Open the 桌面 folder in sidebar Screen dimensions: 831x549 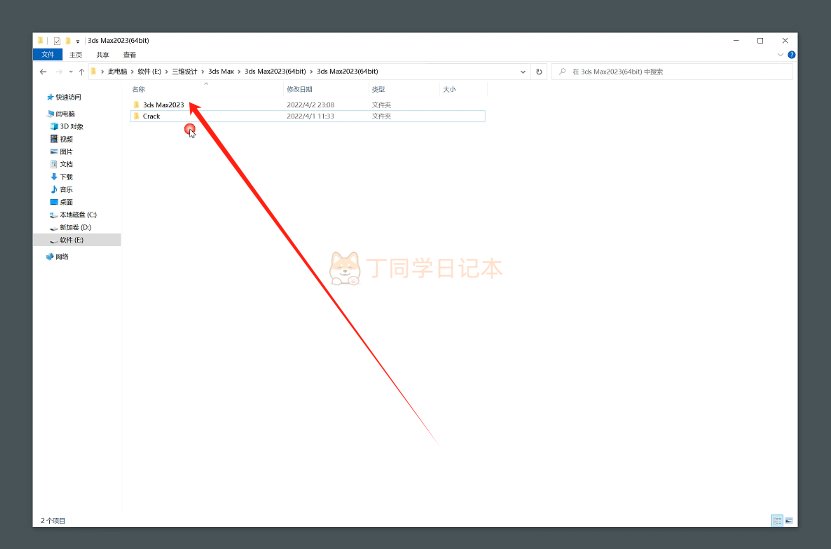coord(66,202)
